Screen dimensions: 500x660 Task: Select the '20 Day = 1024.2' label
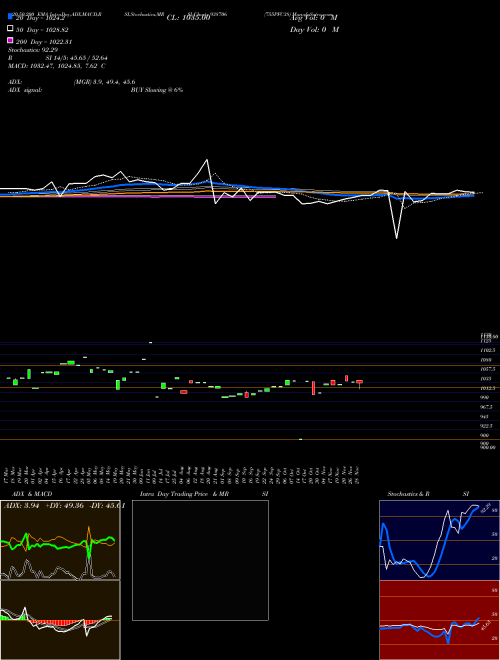(x=40, y=18)
